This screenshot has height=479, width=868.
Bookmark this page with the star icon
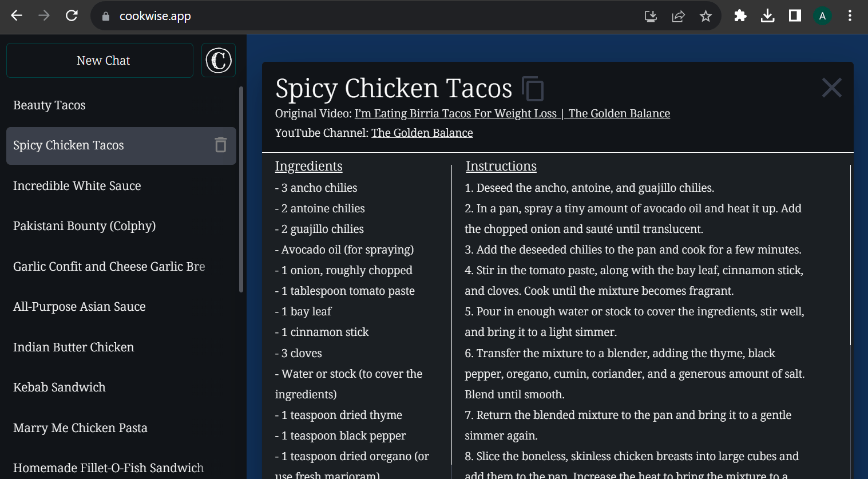coord(706,16)
